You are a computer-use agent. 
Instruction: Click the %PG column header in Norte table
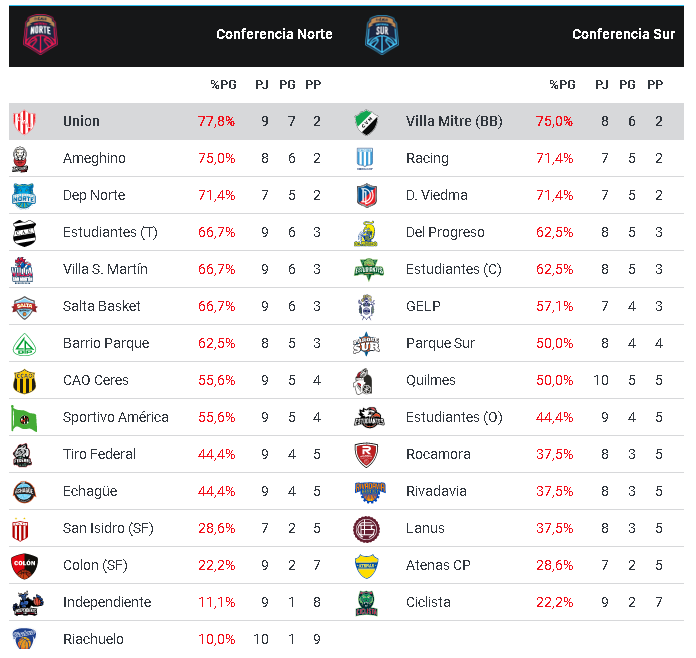coord(223,85)
